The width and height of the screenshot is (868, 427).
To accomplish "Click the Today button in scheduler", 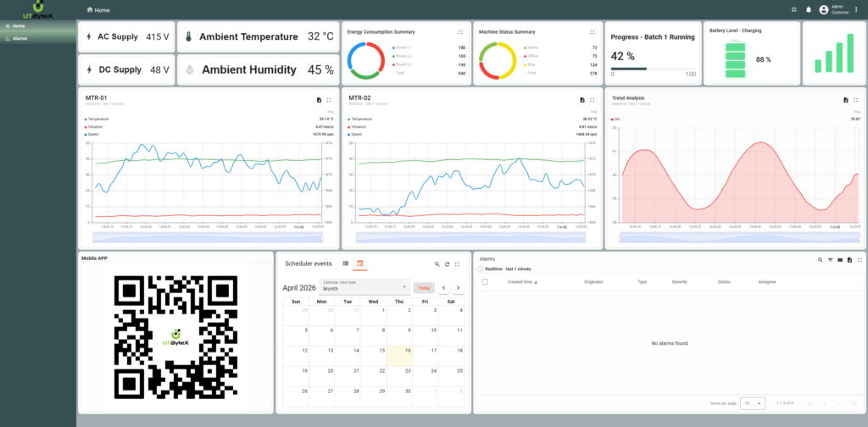I will point(424,287).
